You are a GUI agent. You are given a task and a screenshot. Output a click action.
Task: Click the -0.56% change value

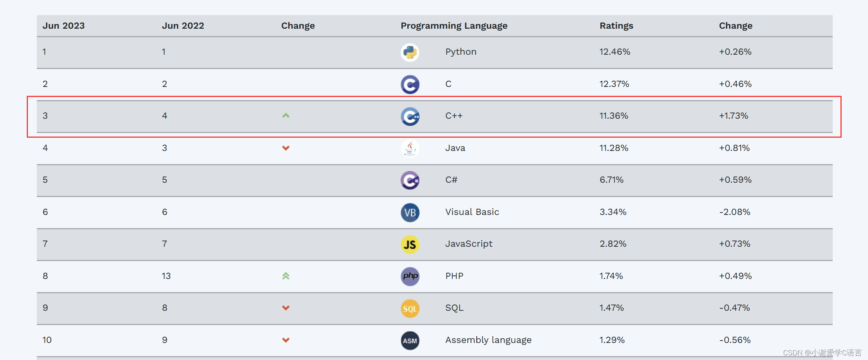[735, 340]
